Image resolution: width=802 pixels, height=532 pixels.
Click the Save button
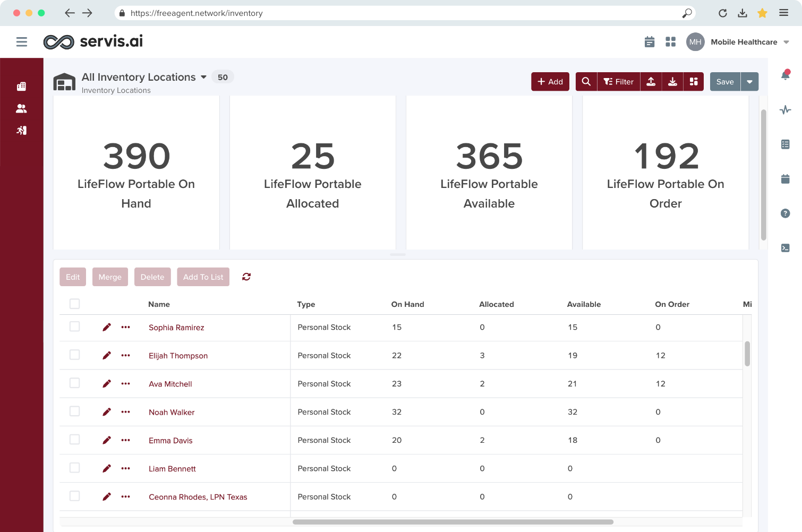[725, 82]
